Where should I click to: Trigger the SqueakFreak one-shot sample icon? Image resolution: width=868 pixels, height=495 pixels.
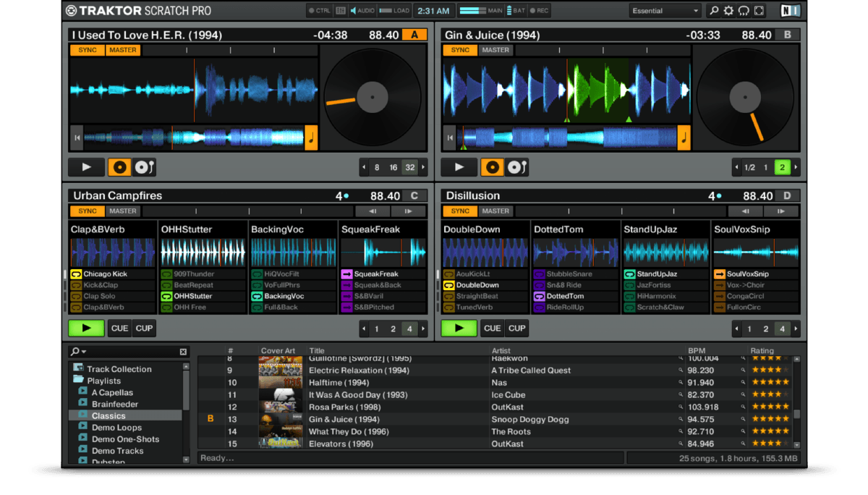point(346,274)
